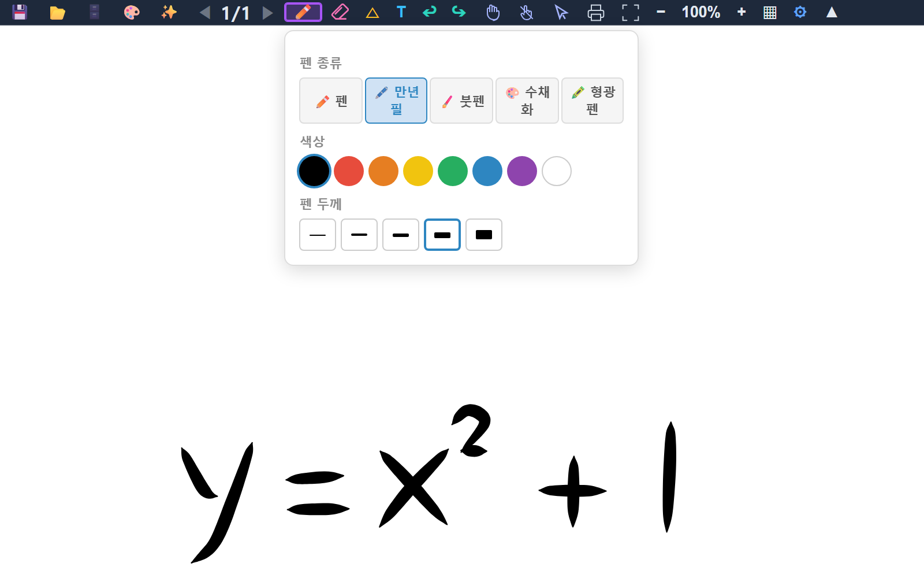Select the pen tool in toolbar
This screenshot has height=578, width=924.
pyautogui.click(x=303, y=12)
